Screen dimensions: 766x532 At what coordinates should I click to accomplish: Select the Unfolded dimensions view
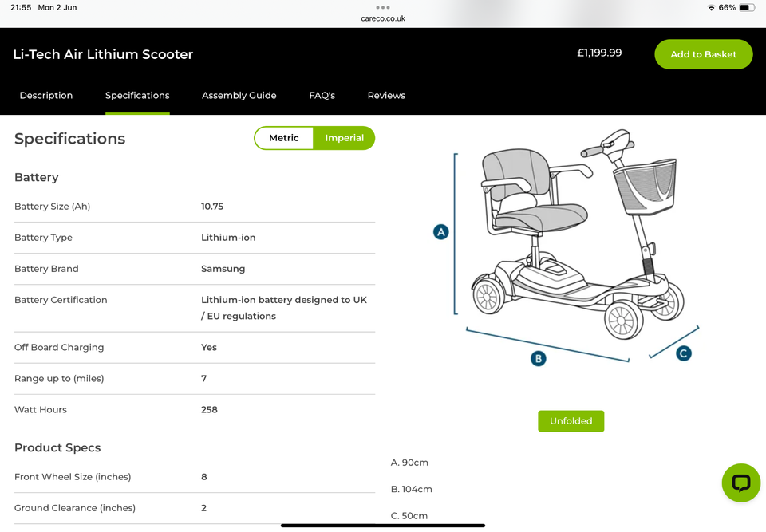coord(571,420)
